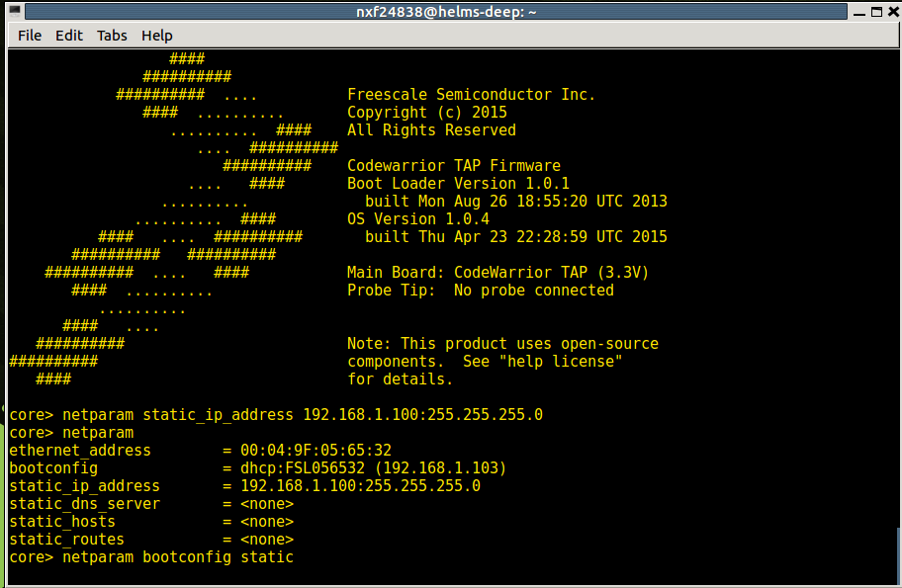Minimize the terminal window
Screen dimensions: 902x588
859,12
